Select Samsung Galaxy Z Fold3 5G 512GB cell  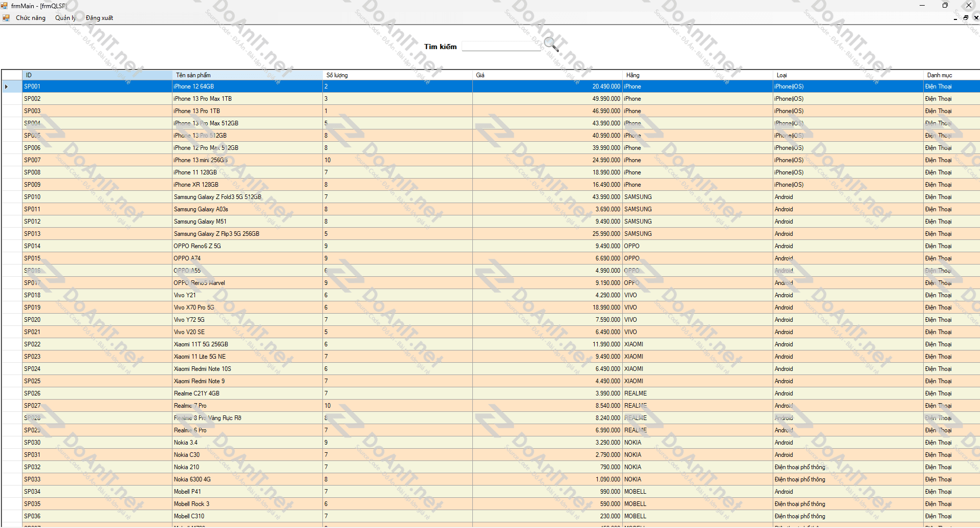pyautogui.click(x=248, y=197)
